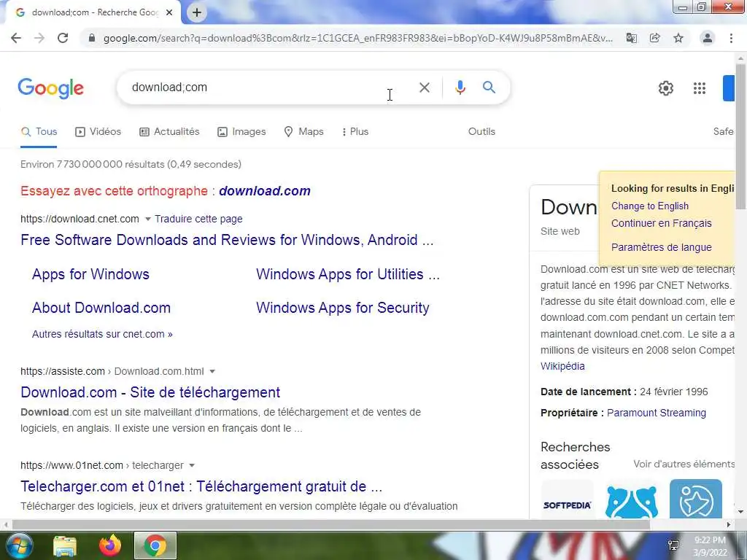Open Download.com - Site de téléchargement result
The image size is (747, 560).
coord(150,392)
